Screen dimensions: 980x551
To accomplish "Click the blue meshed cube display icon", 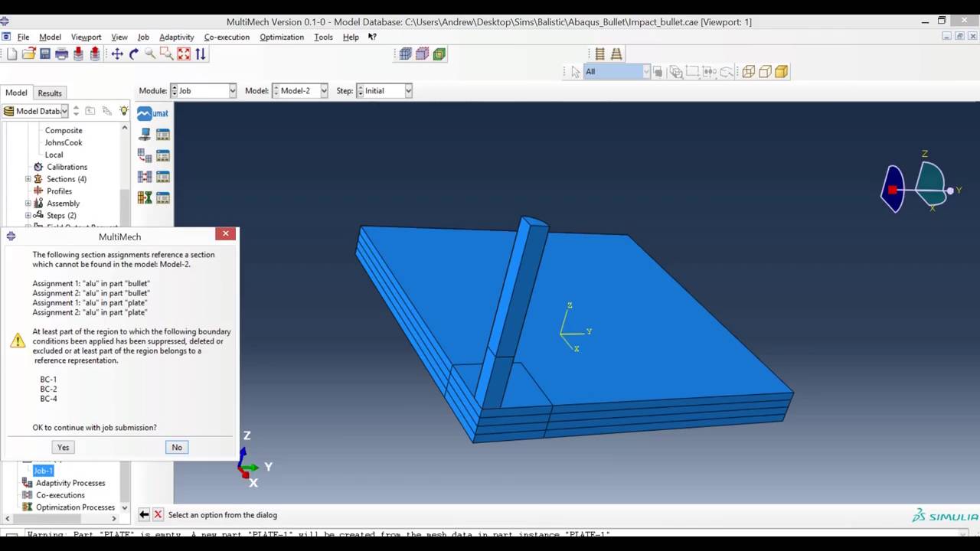I will [405, 54].
